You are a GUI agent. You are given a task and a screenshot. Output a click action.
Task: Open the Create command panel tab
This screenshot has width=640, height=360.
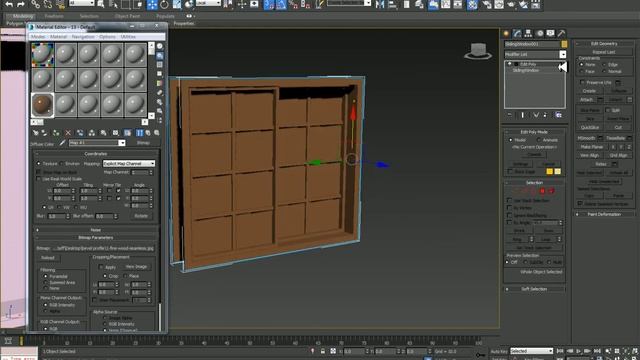click(506, 33)
